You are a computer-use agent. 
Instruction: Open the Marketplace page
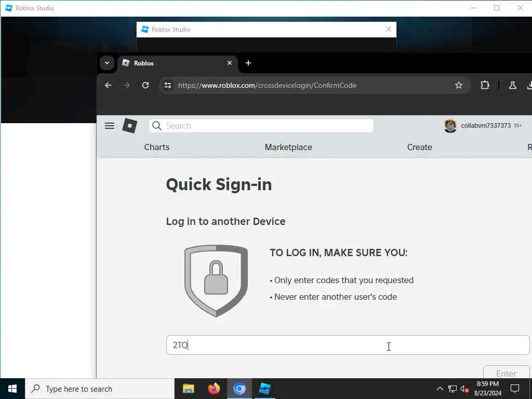(288, 147)
